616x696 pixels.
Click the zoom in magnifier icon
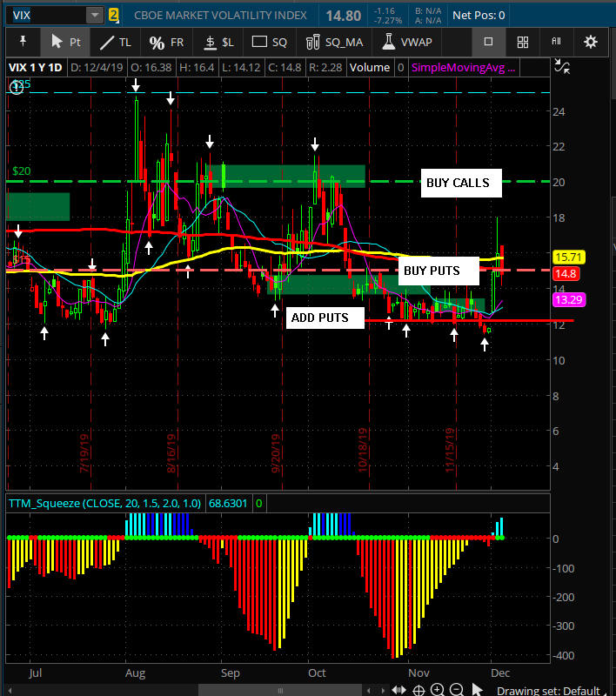point(438,691)
